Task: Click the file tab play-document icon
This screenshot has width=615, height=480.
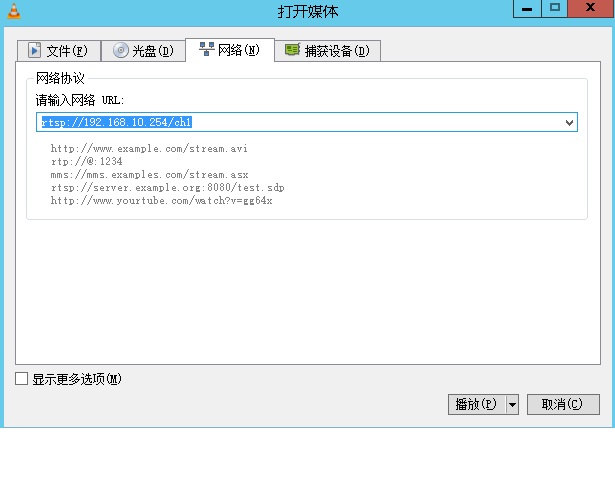Action: 35,50
